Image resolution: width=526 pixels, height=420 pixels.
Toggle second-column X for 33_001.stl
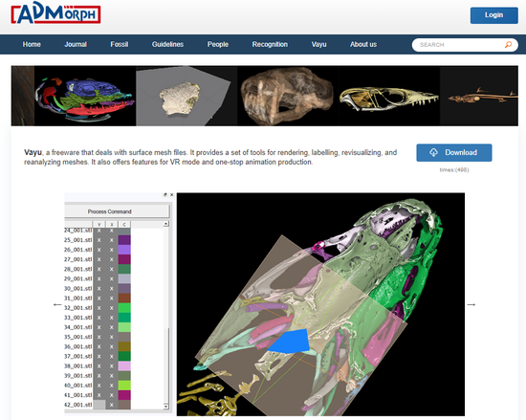[112, 318]
